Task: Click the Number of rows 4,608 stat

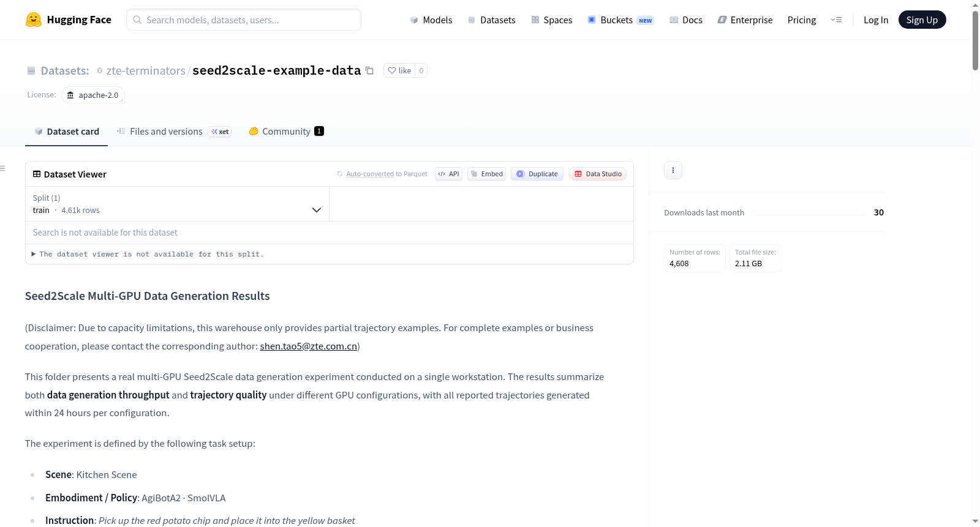Action: 695,258
